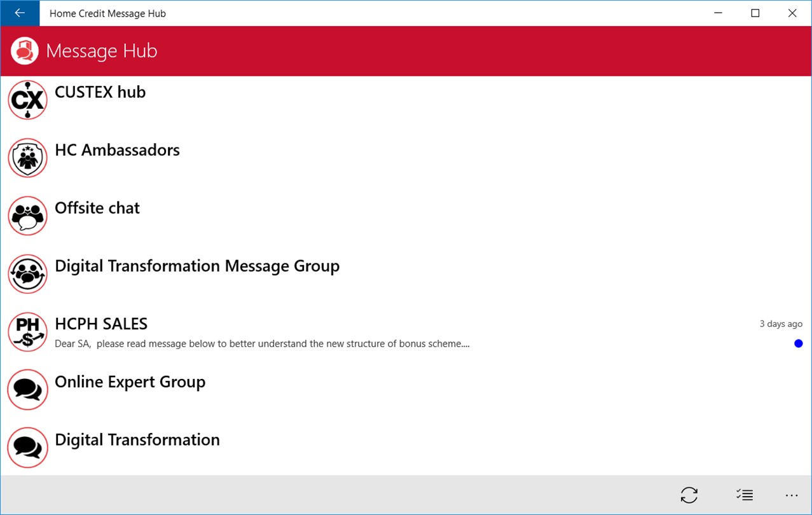The image size is (812, 515).
Task: Close the Message Hub window
Action: 792,13
